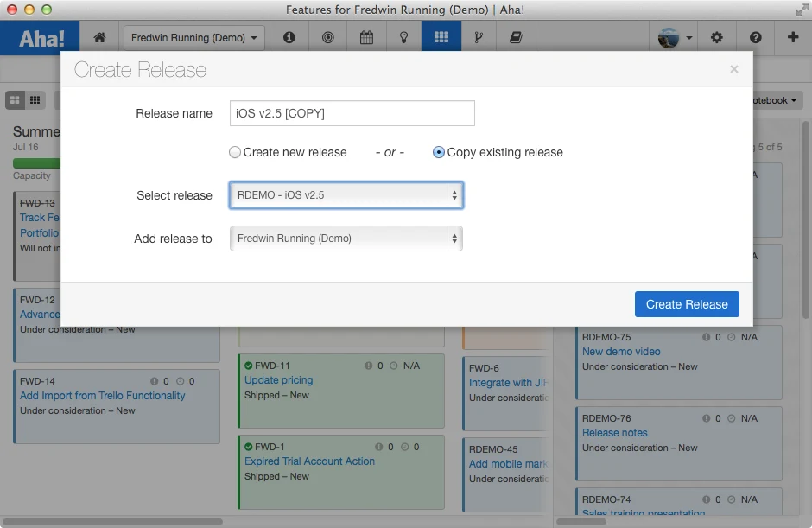The height and width of the screenshot is (528, 812).
Task: Click the green capacity progress bar
Action: 37,163
